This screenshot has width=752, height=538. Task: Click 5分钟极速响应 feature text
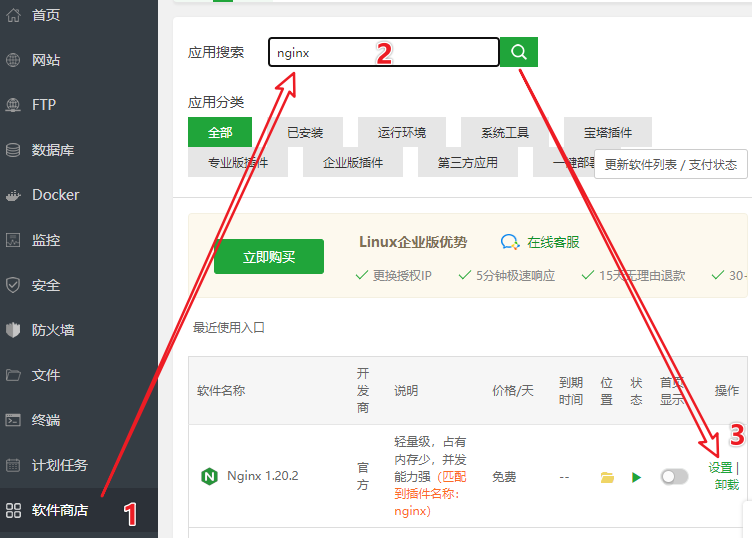[x=516, y=275]
